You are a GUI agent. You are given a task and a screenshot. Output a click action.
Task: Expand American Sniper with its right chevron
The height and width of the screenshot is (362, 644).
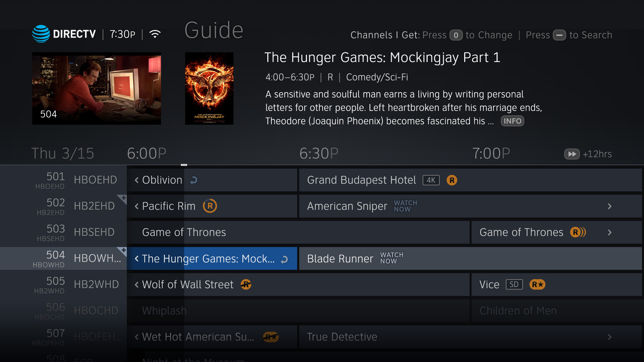[x=610, y=206]
